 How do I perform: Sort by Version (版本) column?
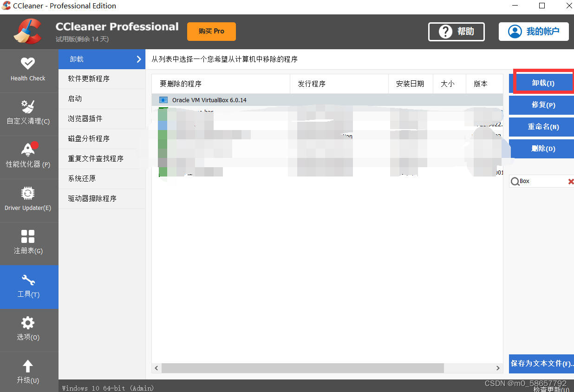click(484, 84)
